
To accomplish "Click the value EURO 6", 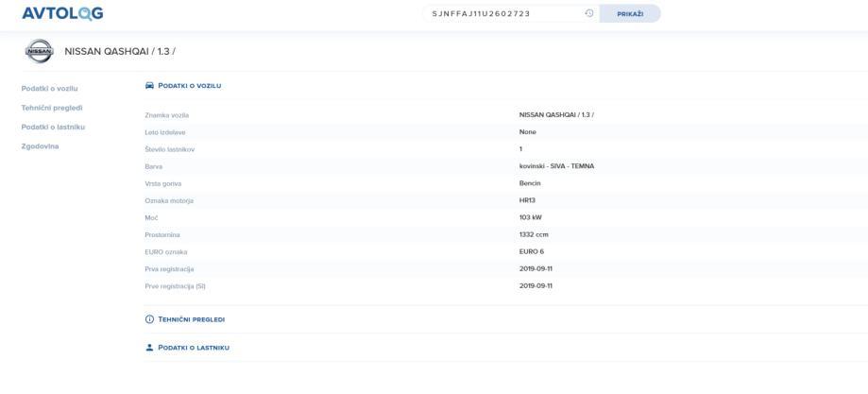I will tap(532, 251).
